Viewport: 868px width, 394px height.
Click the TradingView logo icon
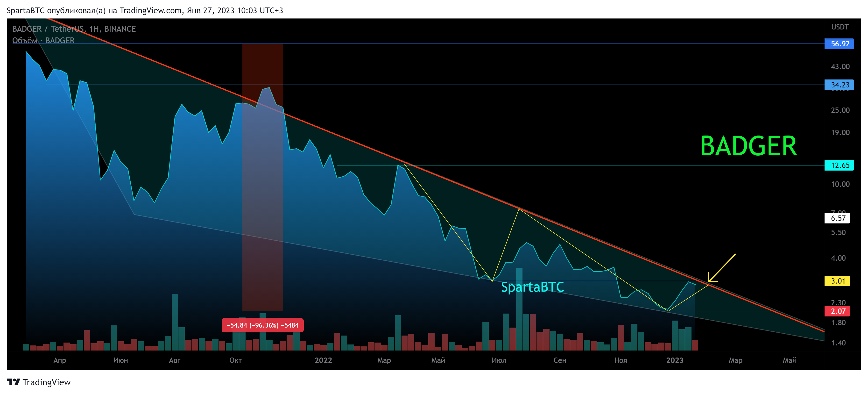14,382
